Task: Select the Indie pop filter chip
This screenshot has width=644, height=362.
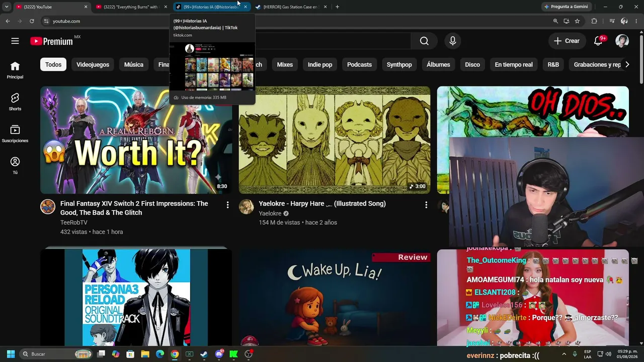Action: click(320, 64)
